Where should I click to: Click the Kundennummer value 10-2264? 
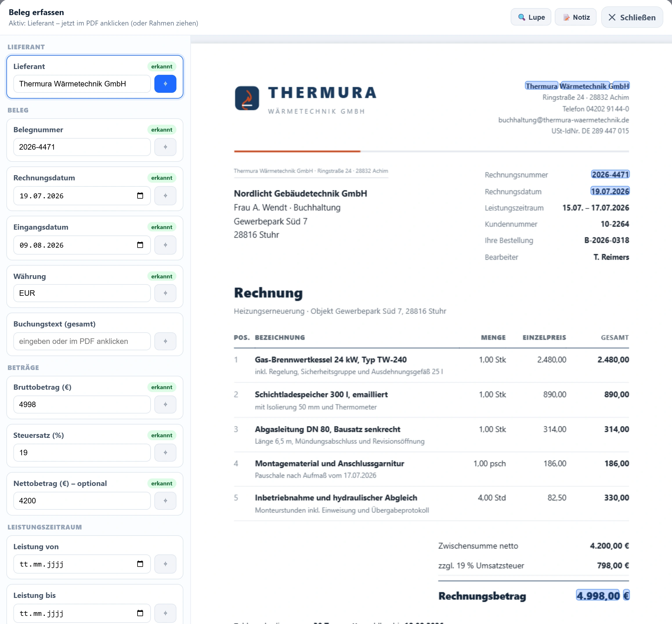[x=615, y=224]
